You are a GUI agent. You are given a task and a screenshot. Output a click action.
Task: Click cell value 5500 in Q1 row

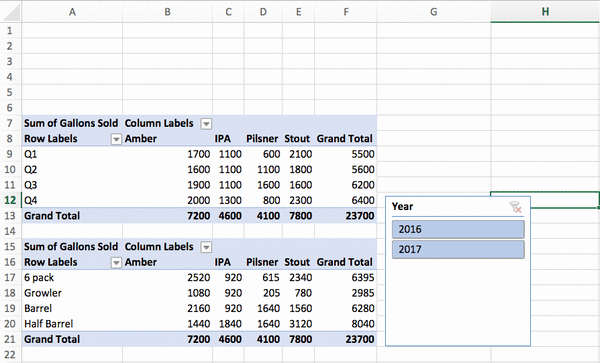363,154
